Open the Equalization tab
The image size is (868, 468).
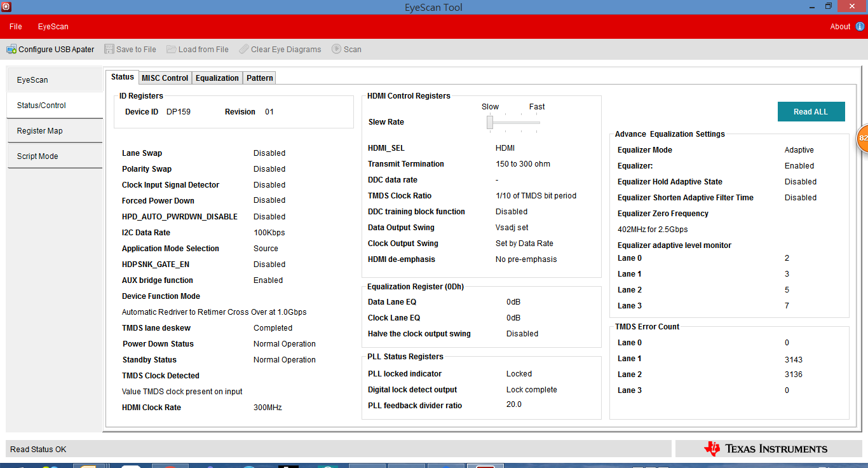tap(217, 78)
